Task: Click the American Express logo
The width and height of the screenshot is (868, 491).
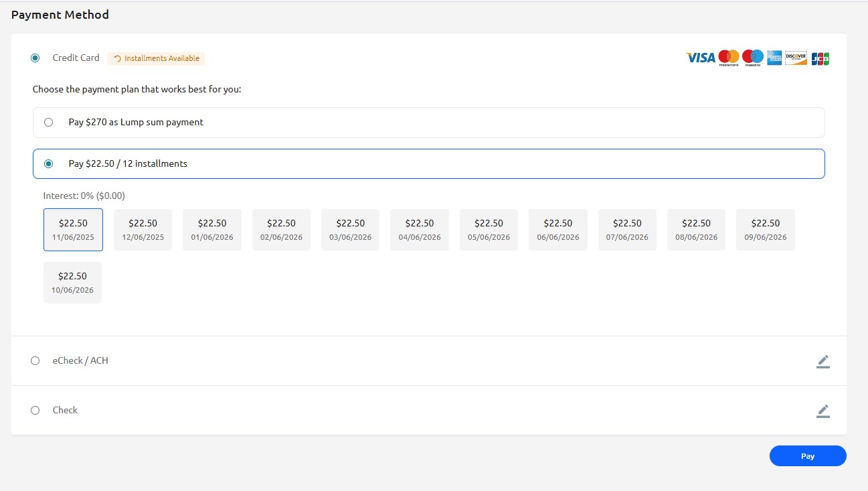Action: [774, 58]
